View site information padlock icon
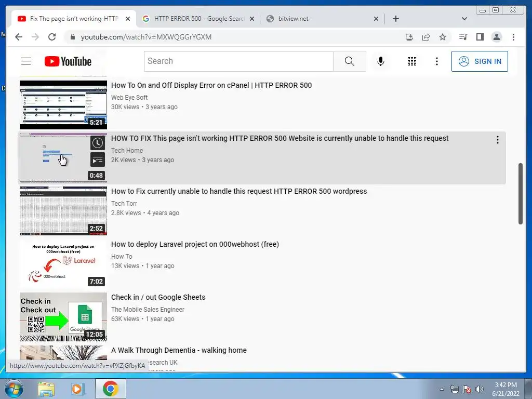This screenshot has height=399, width=532. tap(72, 37)
